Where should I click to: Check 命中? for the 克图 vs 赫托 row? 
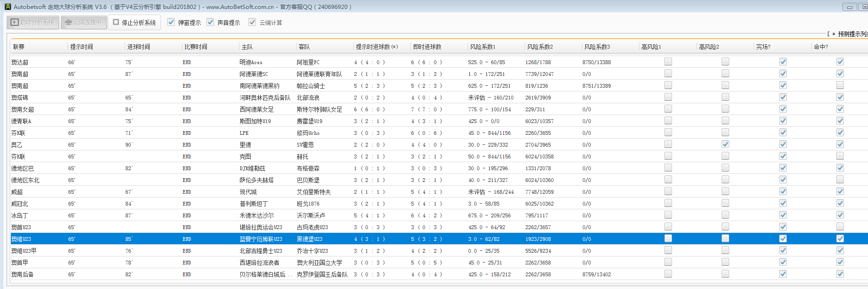point(840,156)
